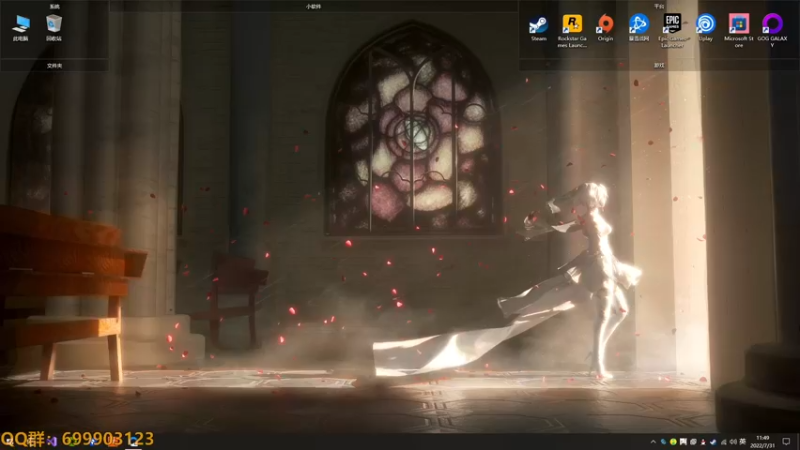Viewport: 800px width, 450px height.
Task: Launch Rockstar Games Launcher shortcut
Action: click(572, 31)
